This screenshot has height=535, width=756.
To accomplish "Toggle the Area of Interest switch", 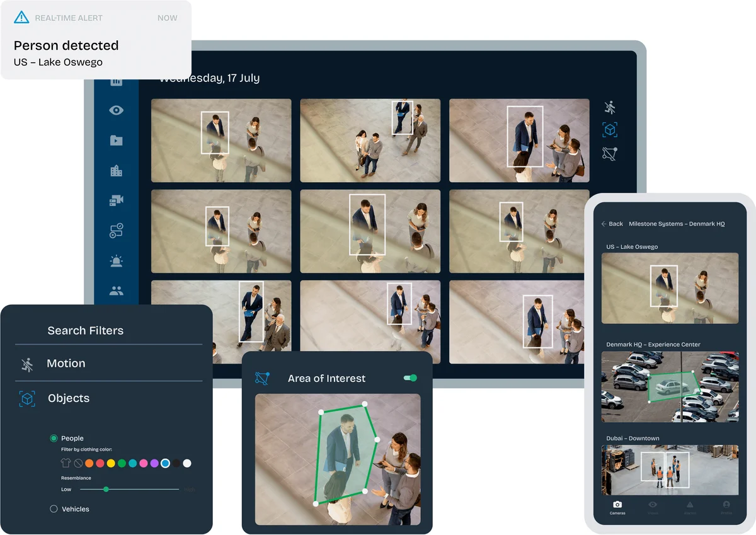I will 410,378.
